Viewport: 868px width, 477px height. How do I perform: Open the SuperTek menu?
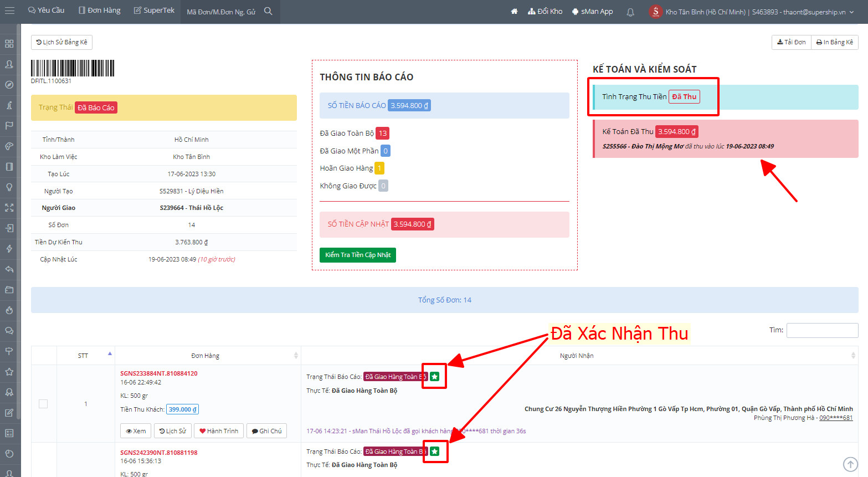pos(154,11)
